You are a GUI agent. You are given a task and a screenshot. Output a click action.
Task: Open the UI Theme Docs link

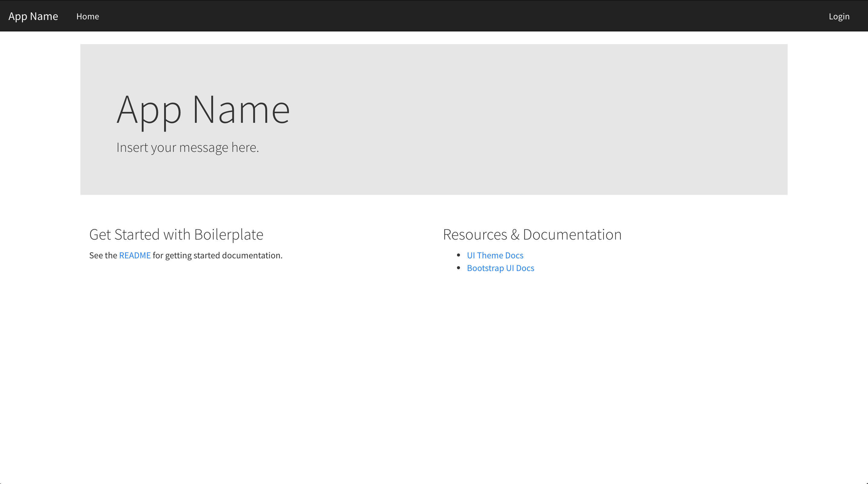495,255
